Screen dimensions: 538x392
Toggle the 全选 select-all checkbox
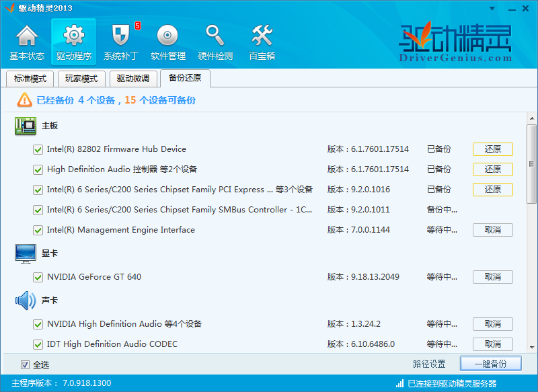pyautogui.click(x=25, y=364)
